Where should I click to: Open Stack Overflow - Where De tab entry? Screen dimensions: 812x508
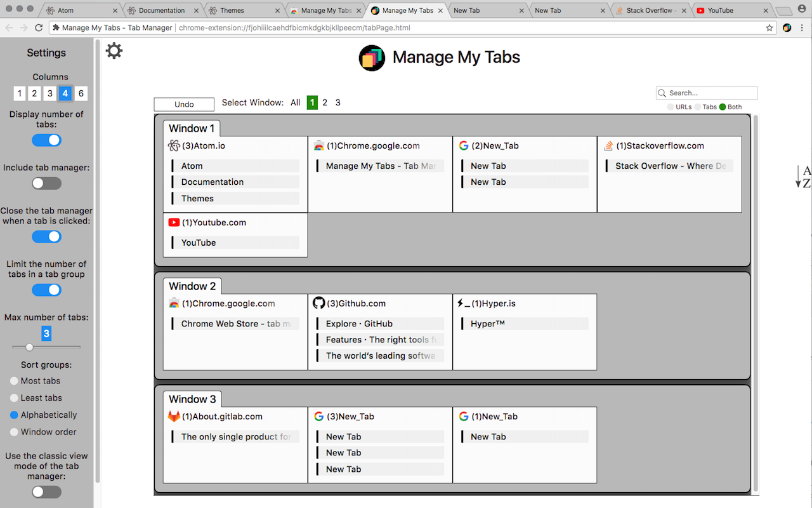click(669, 166)
